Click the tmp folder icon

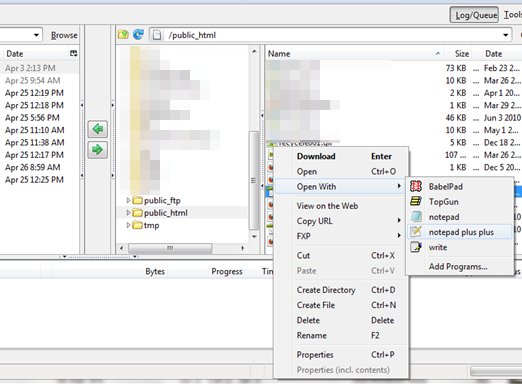137,225
